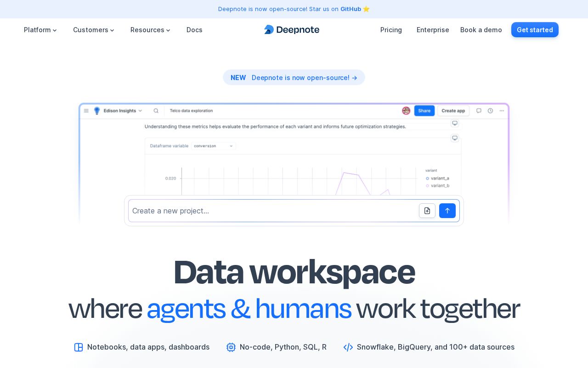Open the conversion dataframe variable dropdown
Image resolution: width=588 pixels, height=368 pixels.
click(214, 146)
